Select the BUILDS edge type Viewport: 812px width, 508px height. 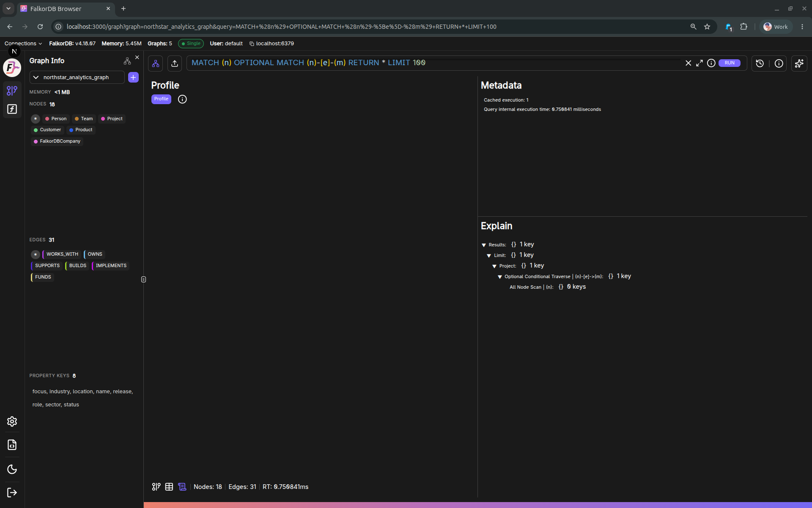coord(77,266)
